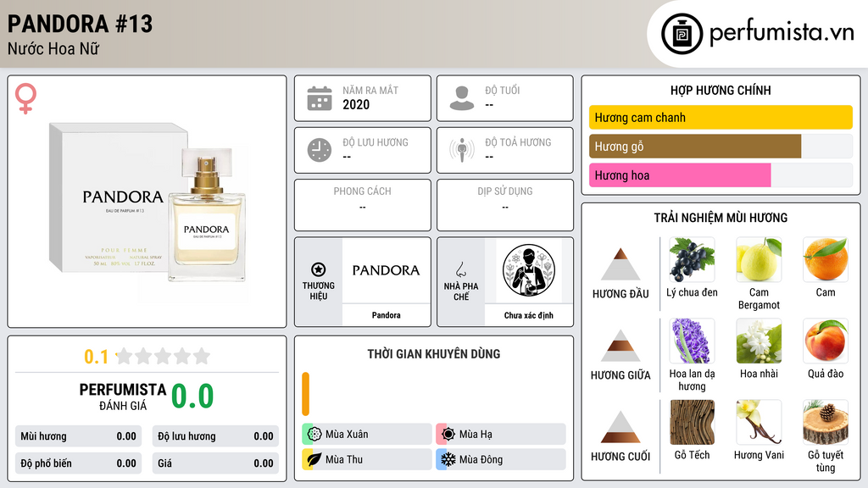The width and height of the screenshot is (868, 488).
Task: Click the Trải nghiệm mùi hương heading
Action: (721, 218)
